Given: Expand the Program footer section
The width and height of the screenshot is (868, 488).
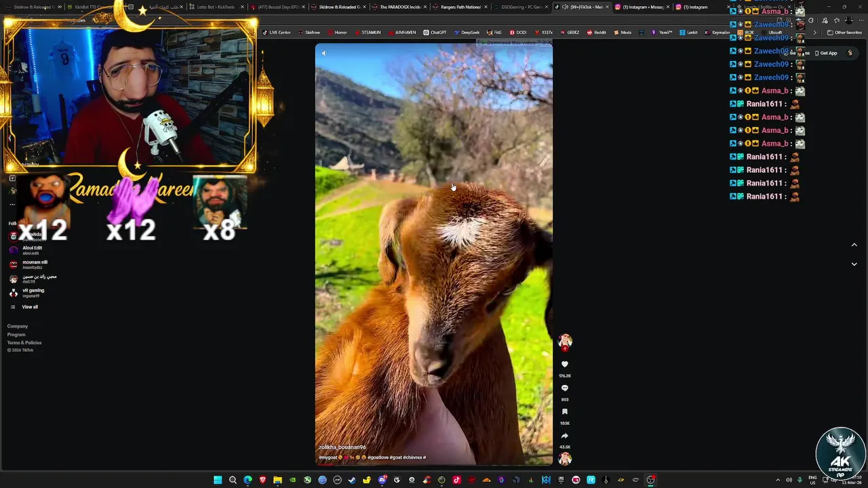Looking at the screenshot, I should pos(16,335).
